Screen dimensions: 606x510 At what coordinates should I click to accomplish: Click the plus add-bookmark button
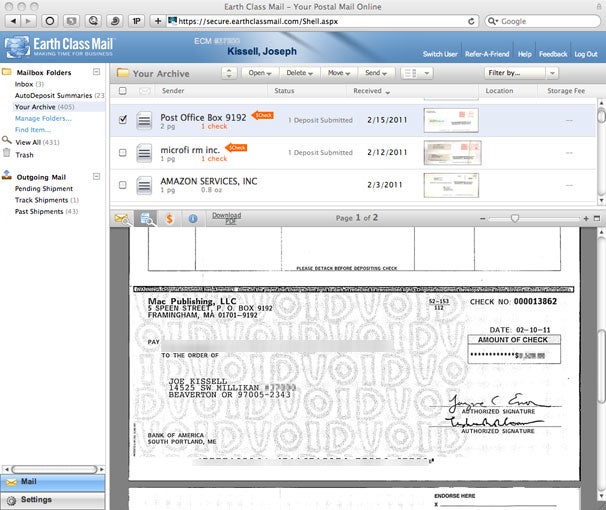(158, 21)
